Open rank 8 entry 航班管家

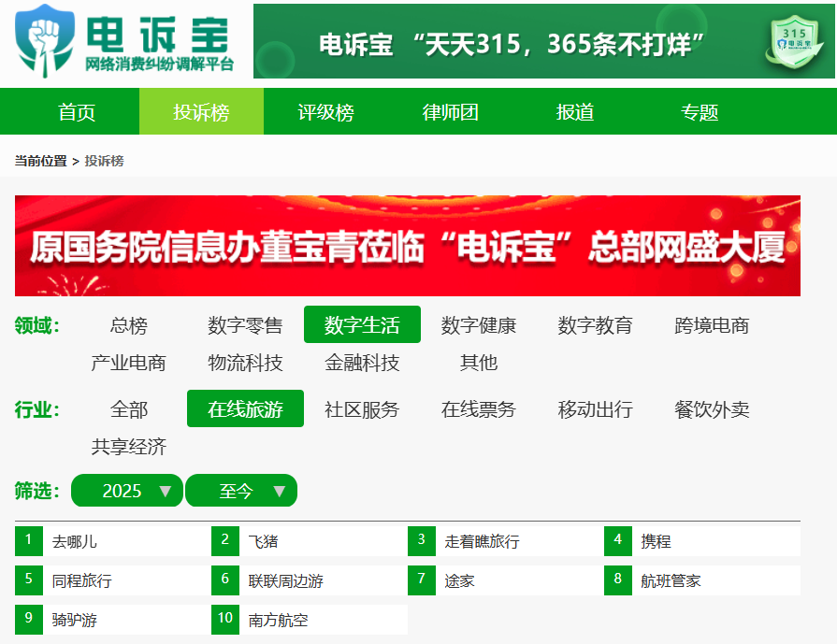pos(702,580)
